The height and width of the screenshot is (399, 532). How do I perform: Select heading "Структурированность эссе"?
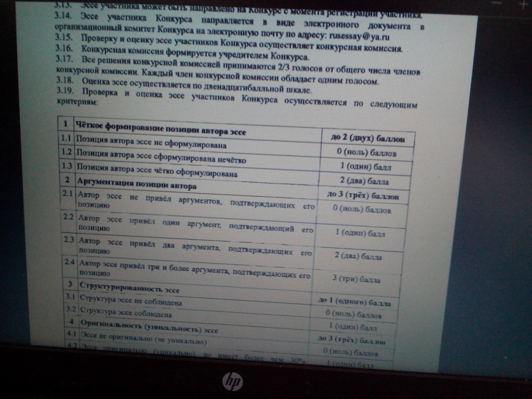tap(130, 288)
